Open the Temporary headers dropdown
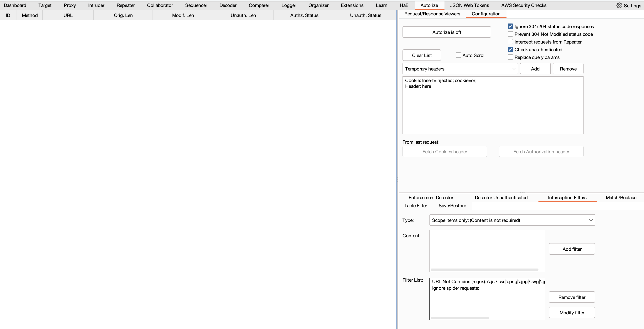Screen dimensions: 644x329 460,69
